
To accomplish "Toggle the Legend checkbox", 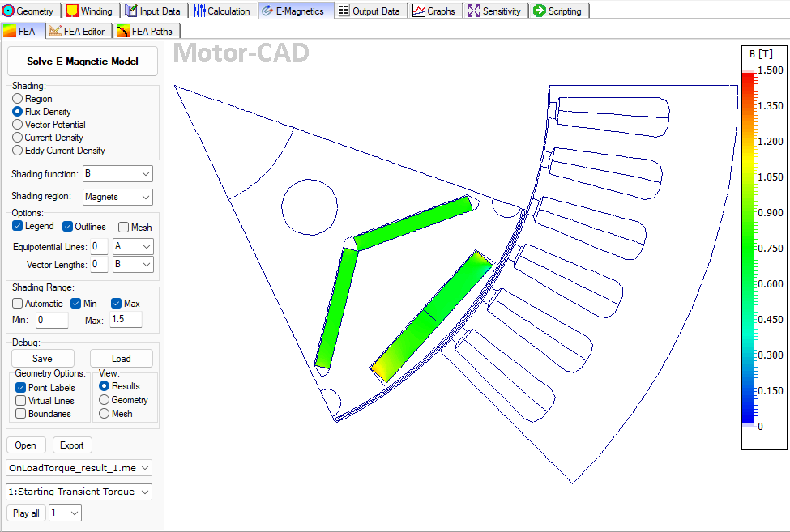I will click(18, 226).
